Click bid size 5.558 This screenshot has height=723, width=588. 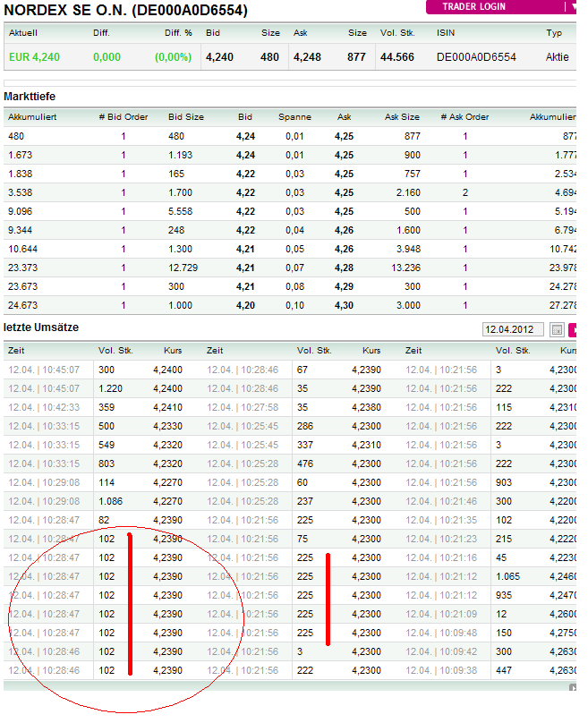[x=180, y=212]
